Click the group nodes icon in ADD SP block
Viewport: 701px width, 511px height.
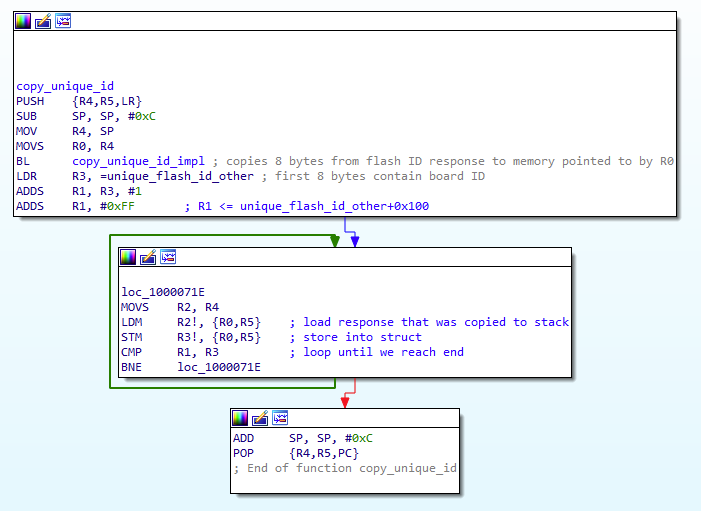pos(280,418)
